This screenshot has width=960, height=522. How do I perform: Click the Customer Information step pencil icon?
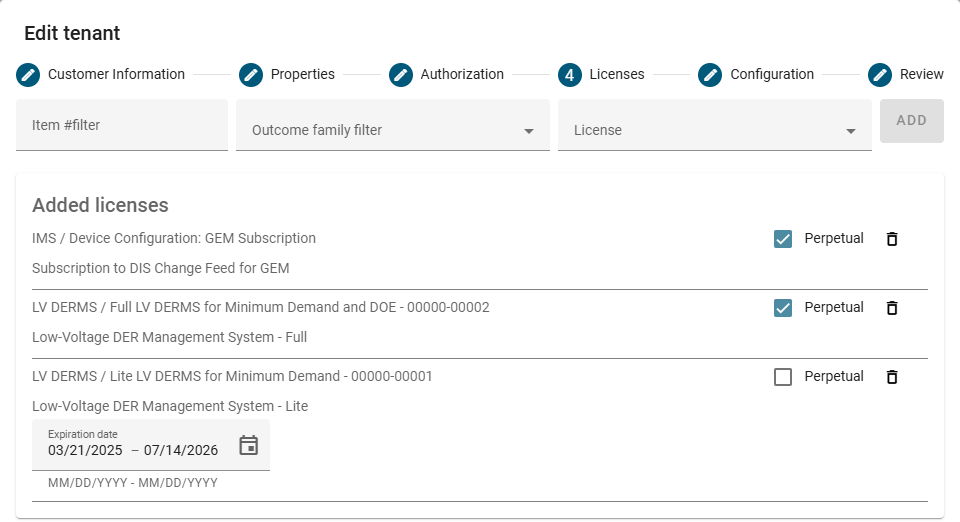[x=28, y=75]
